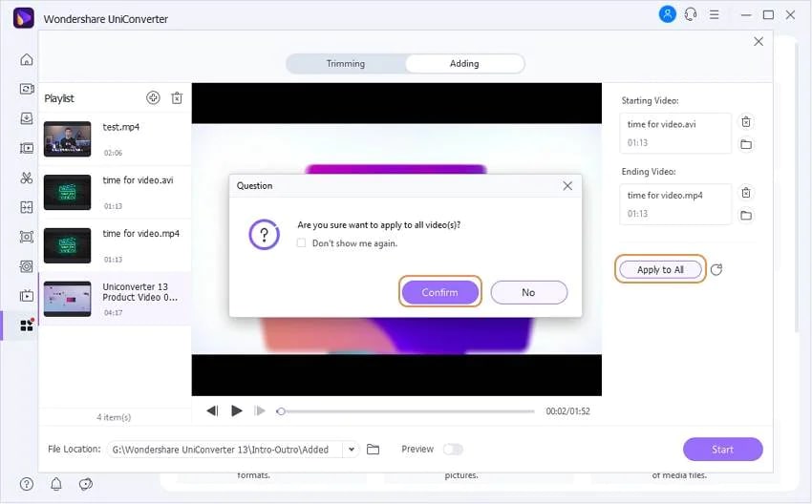
Task: Select the Uniconverter 13 Product Video thumbnail
Action: click(x=67, y=299)
